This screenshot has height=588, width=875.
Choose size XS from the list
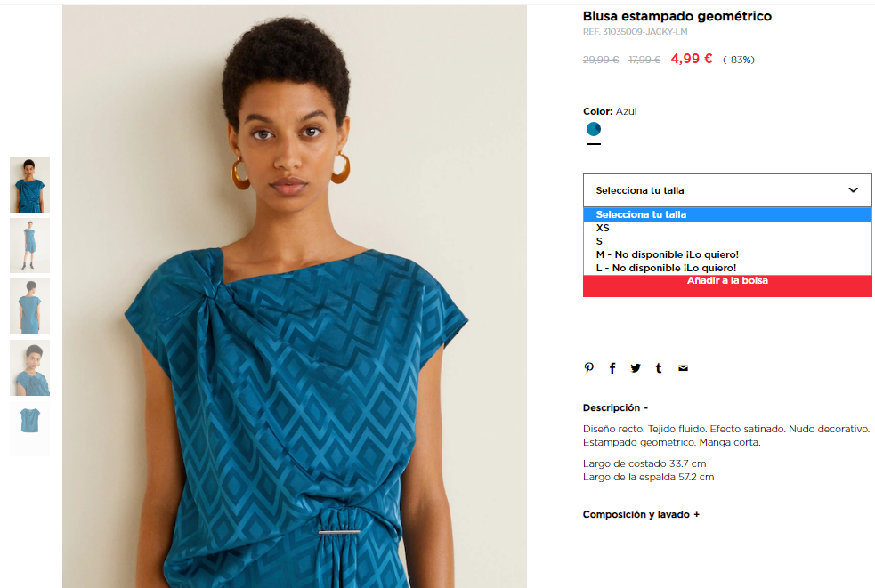[727, 228]
